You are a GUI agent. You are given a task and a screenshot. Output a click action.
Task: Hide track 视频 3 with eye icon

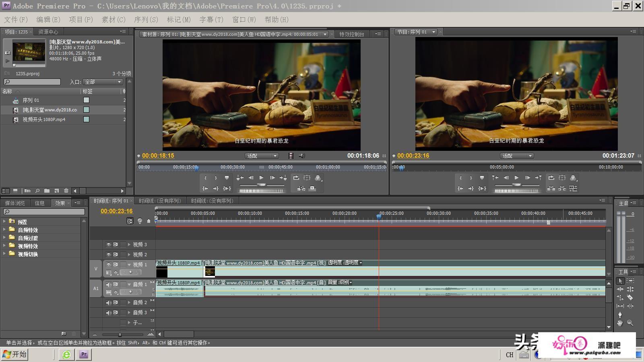tap(109, 245)
